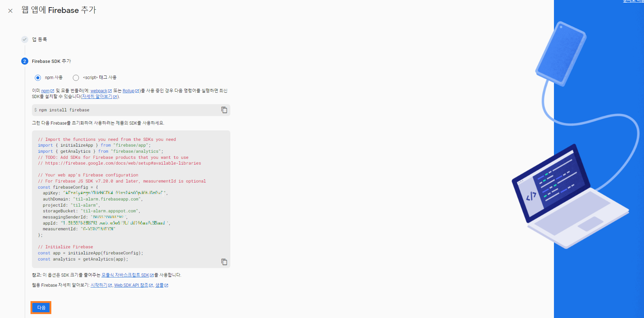Click the apiKey config line

click(x=105, y=193)
